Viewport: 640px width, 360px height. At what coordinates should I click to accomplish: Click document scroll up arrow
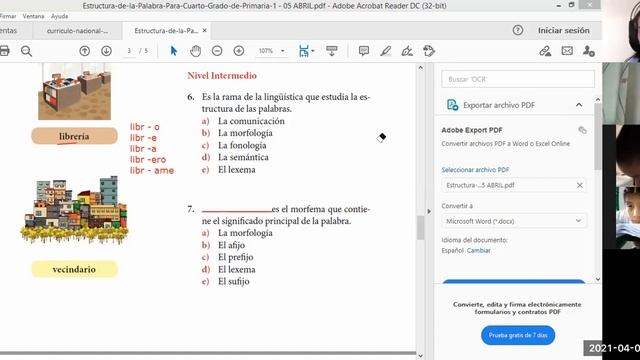pos(420,67)
